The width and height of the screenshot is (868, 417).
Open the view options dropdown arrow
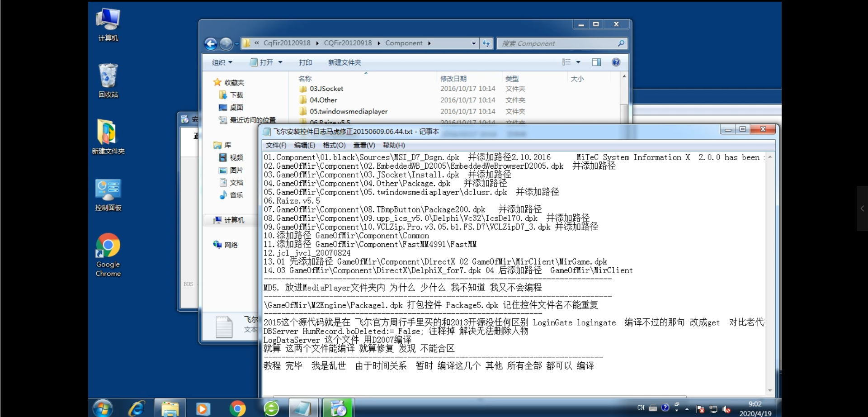(578, 62)
